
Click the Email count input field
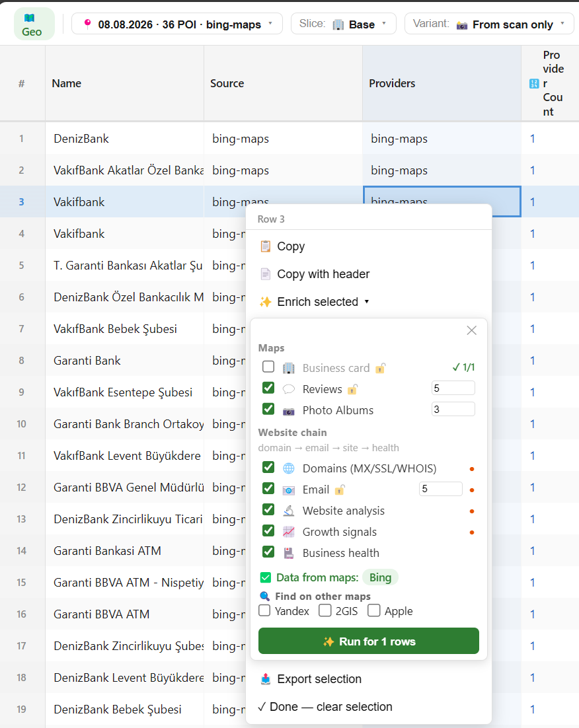pos(440,488)
